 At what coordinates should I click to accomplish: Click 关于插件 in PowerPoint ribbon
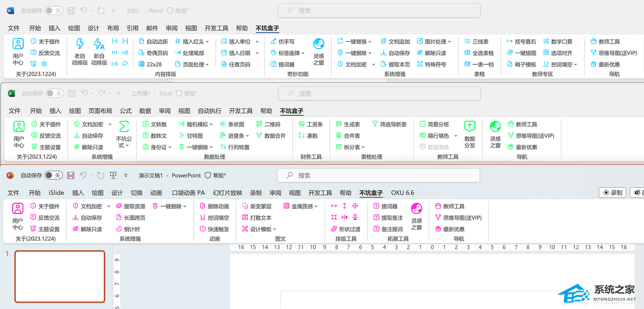click(45, 206)
